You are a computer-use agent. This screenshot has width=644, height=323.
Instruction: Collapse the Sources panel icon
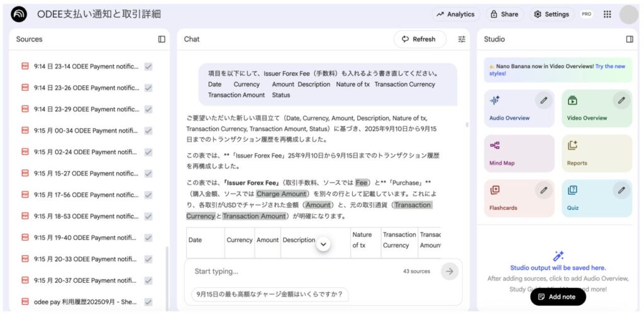tap(162, 39)
